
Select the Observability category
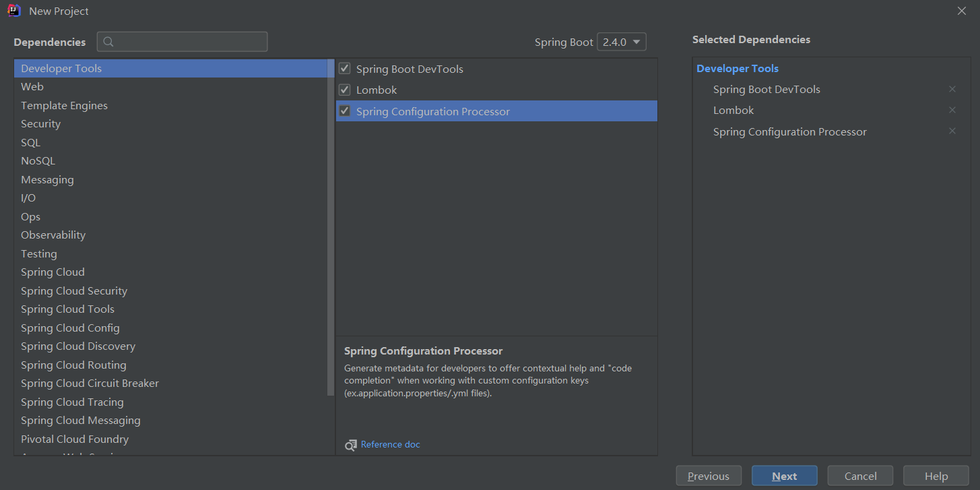click(170, 235)
